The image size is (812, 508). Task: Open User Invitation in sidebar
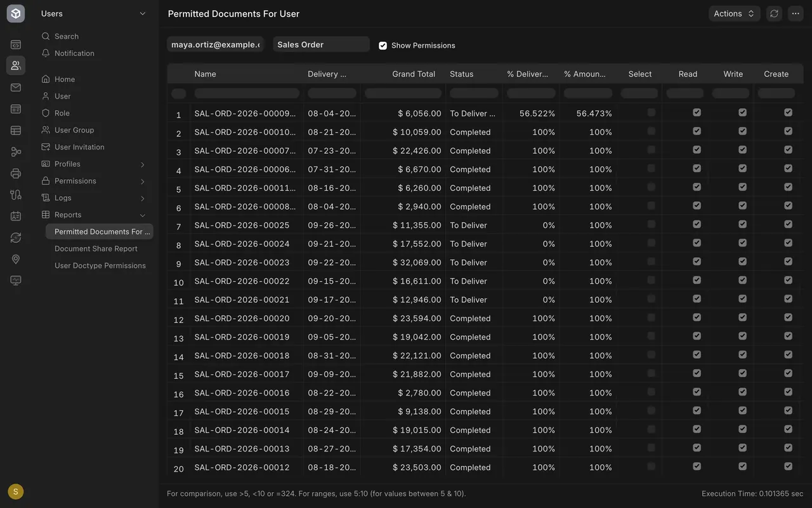coord(95,147)
